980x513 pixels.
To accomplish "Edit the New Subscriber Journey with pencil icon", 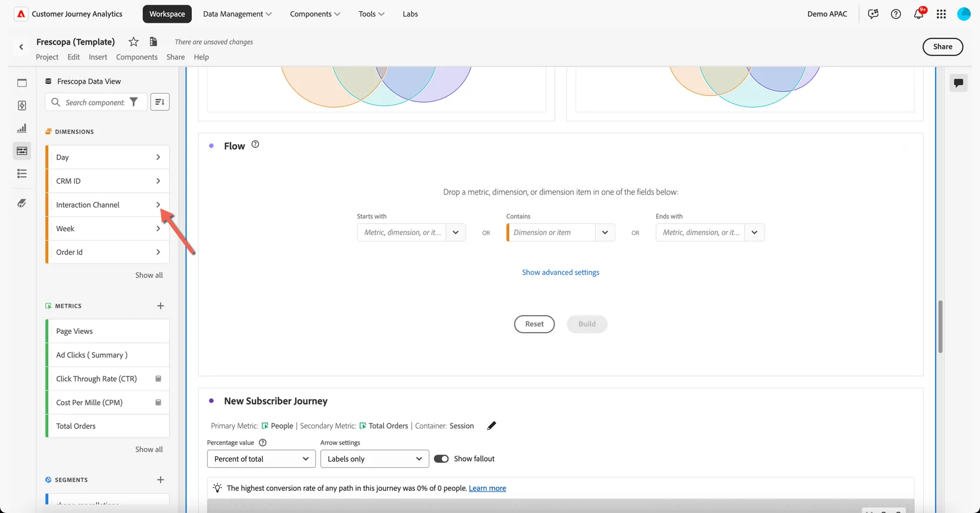I will tap(492, 426).
